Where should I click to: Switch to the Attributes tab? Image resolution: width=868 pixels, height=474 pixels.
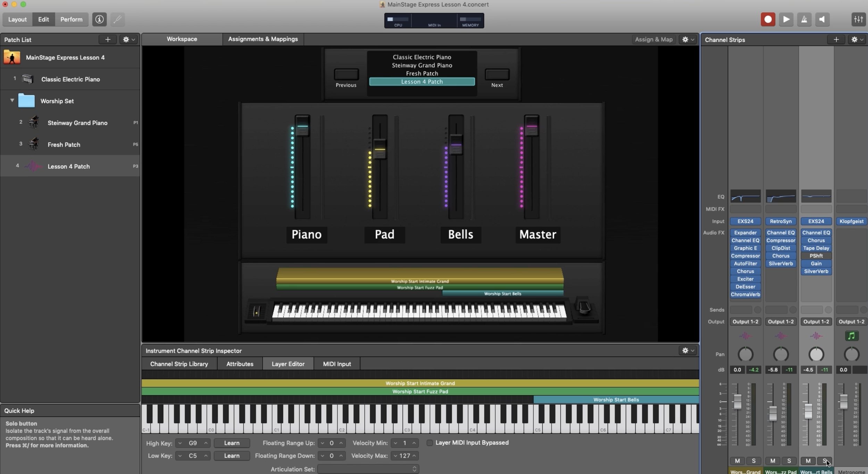point(240,364)
